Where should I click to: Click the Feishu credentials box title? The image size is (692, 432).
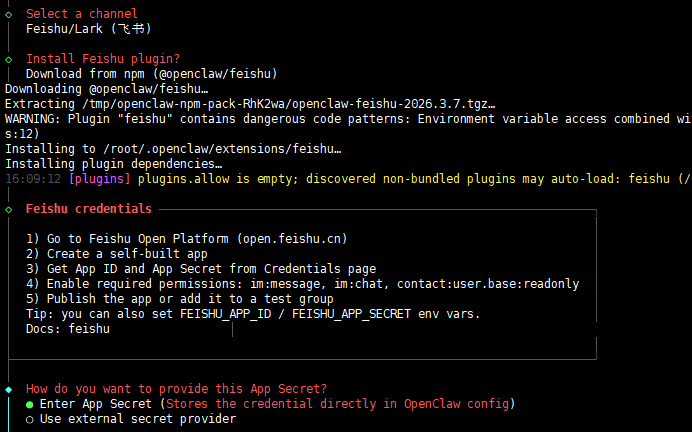(89, 209)
